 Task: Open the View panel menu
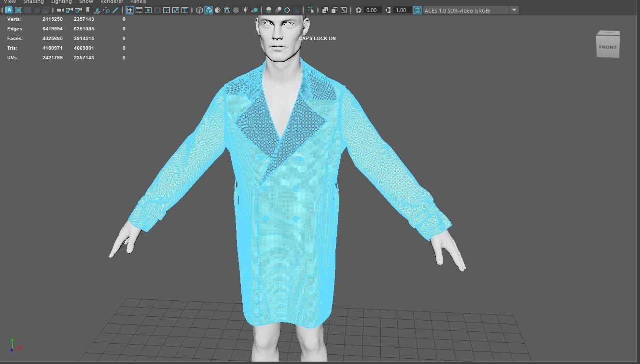click(x=10, y=2)
